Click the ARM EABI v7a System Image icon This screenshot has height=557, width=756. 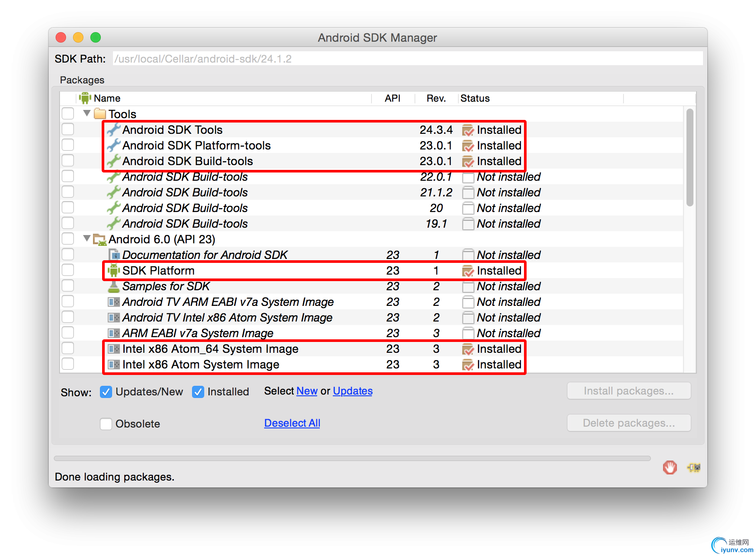click(x=114, y=333)
